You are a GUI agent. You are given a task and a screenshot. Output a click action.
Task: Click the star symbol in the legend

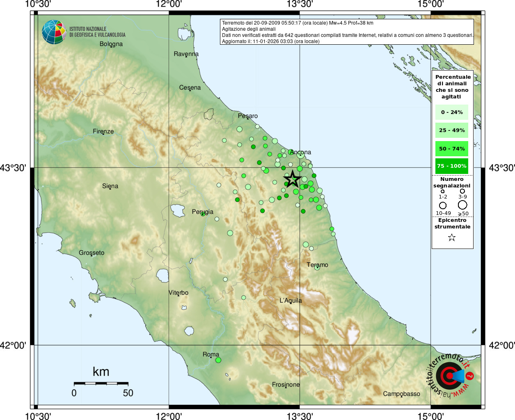pos(452,237)
